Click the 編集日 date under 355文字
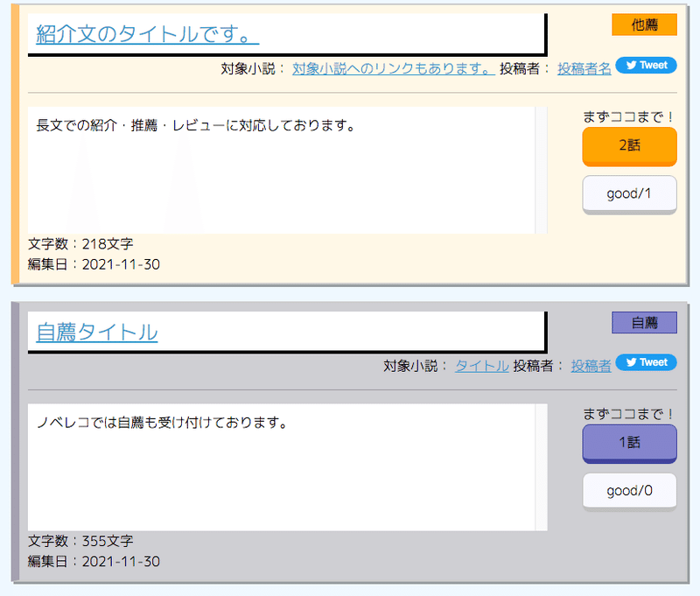 click(94, 561)
